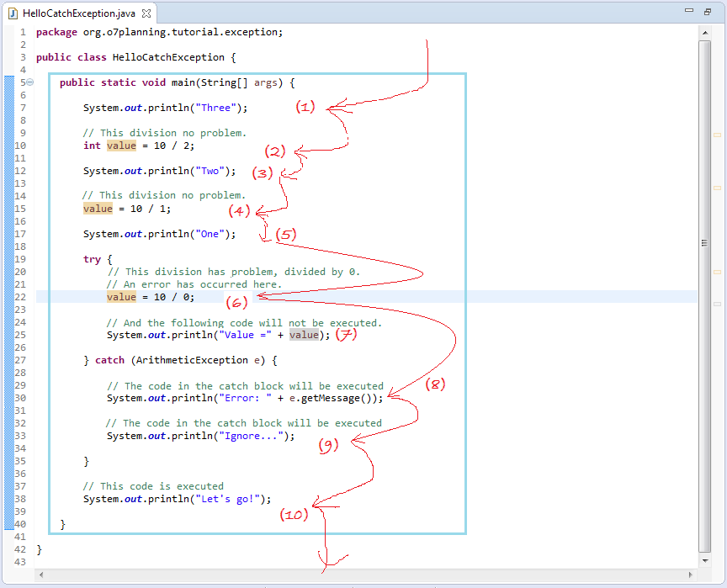This screenshot has height=588, width=727.
Task: Maximize the editor view
Action: click(708, 12)
